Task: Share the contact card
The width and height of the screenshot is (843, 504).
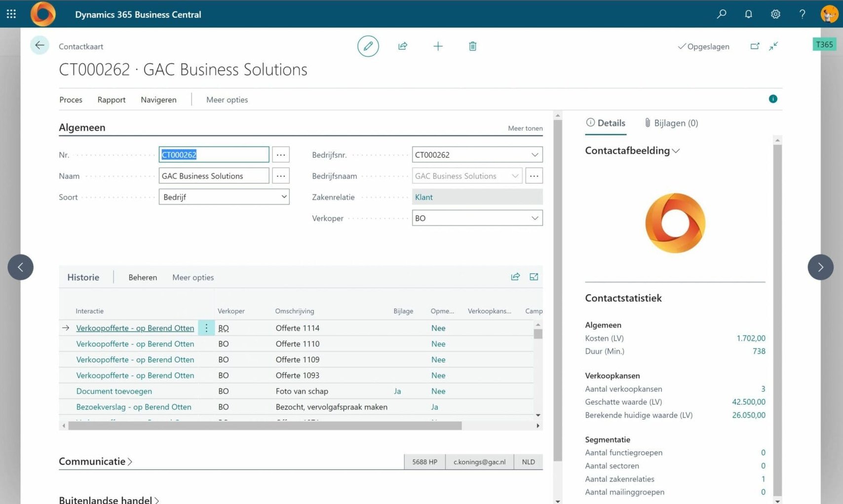Action: 403,46
